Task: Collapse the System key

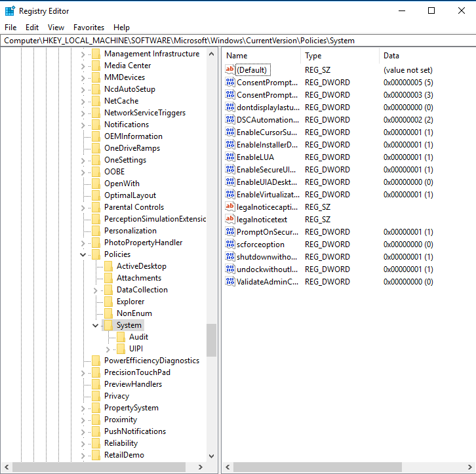Action: [95, 326]
